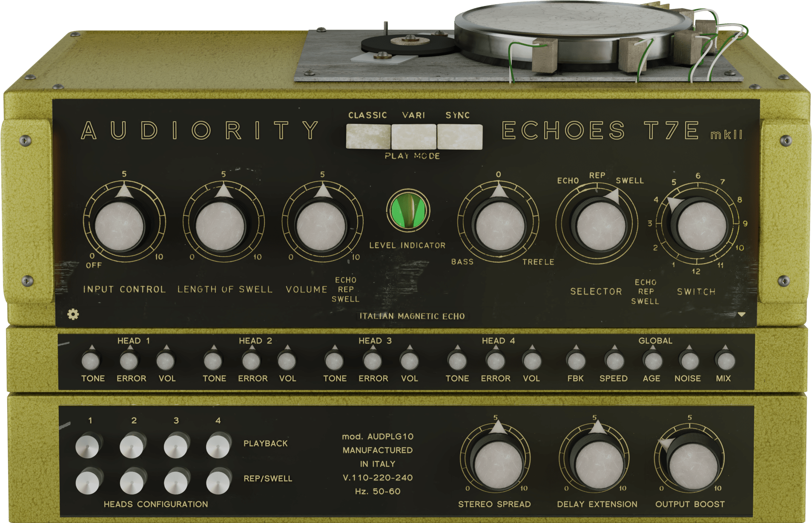812x523 pixels.
Task: Adjust Head 2 VOL knob
Action: point(287,360)
